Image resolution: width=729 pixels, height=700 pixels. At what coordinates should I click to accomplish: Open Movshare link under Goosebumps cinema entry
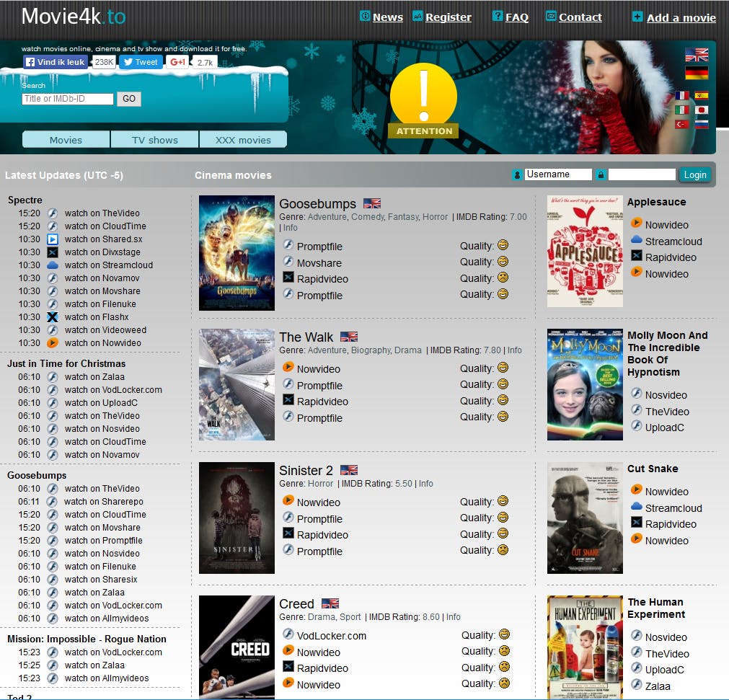pyautogui.click(x=319, y=263)
